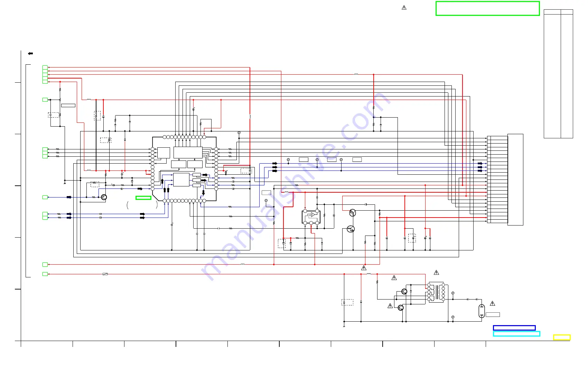Select the lower transistor left of the transformer
The image size is (588, 368).
[401, 307]
